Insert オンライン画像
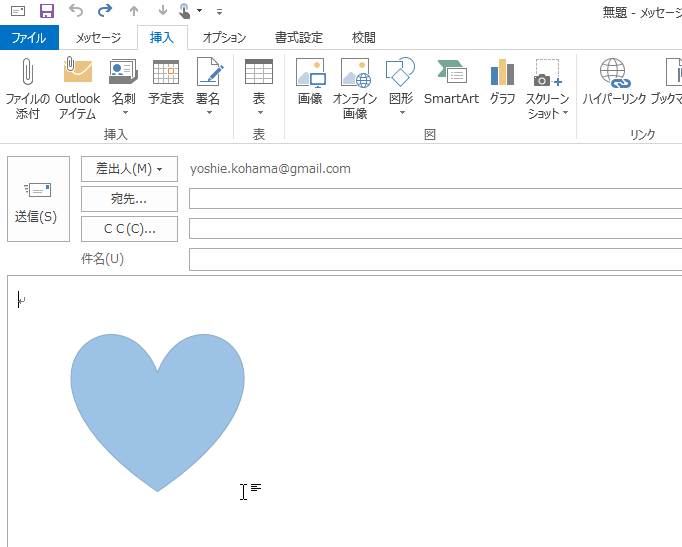The height and width of the screenshot is (547, 682). pos(355,88)
